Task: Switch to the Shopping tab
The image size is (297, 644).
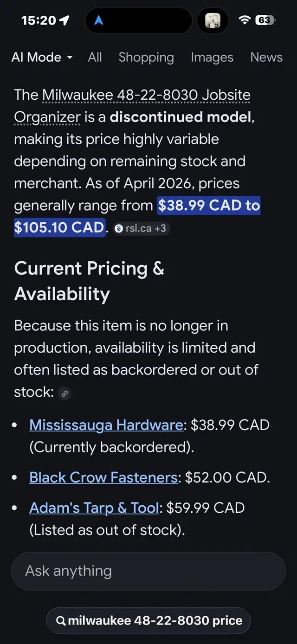Action: tap(146, 58)
